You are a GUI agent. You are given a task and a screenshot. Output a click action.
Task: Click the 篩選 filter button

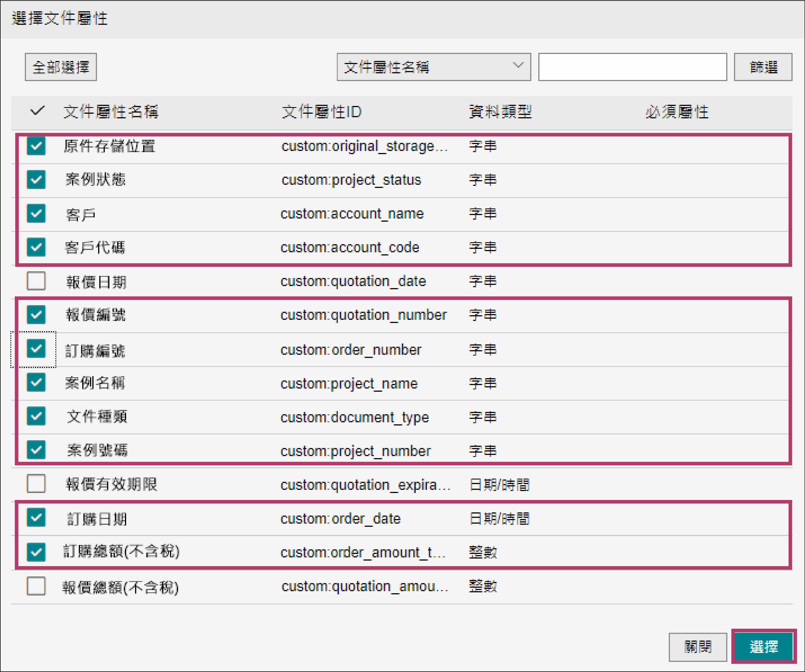(763, 67)
